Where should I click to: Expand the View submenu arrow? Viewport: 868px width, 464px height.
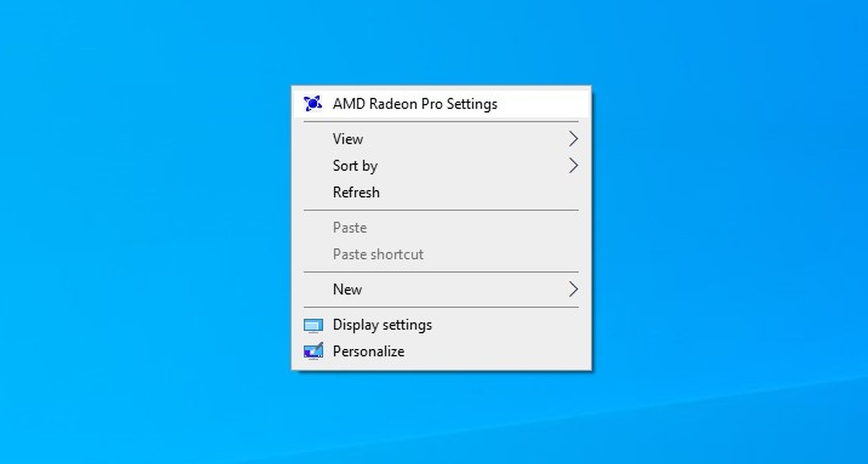[573, 139]
